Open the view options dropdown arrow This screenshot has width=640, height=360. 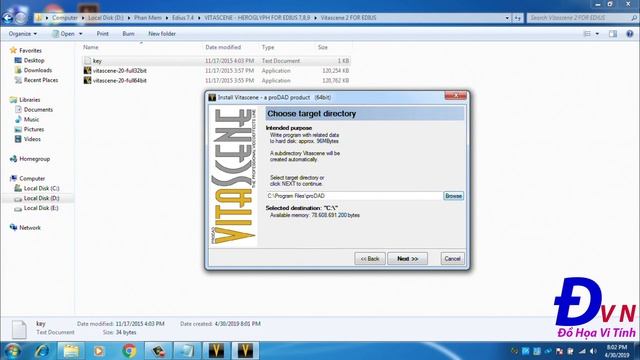pyautogui.click(x=597, y=34)
